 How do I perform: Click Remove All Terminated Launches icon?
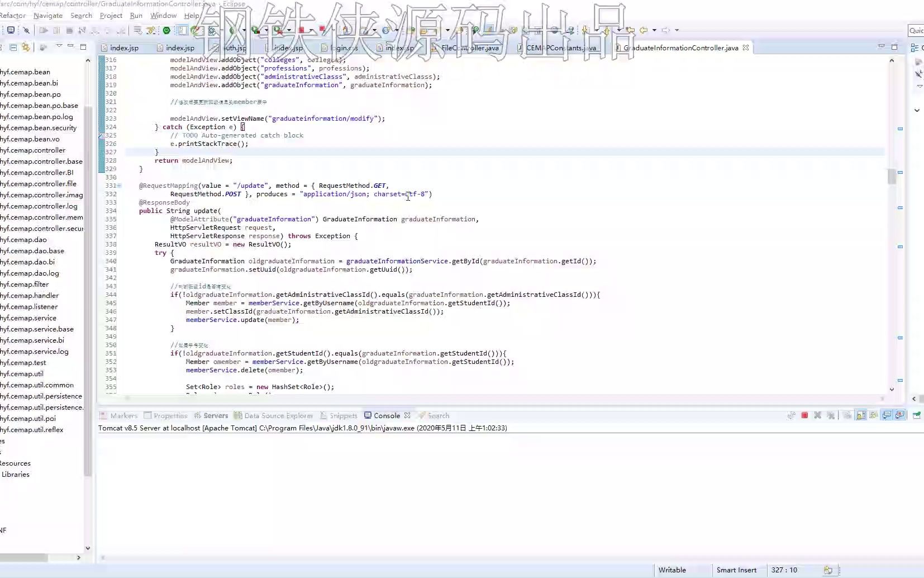tap(831, 415)
